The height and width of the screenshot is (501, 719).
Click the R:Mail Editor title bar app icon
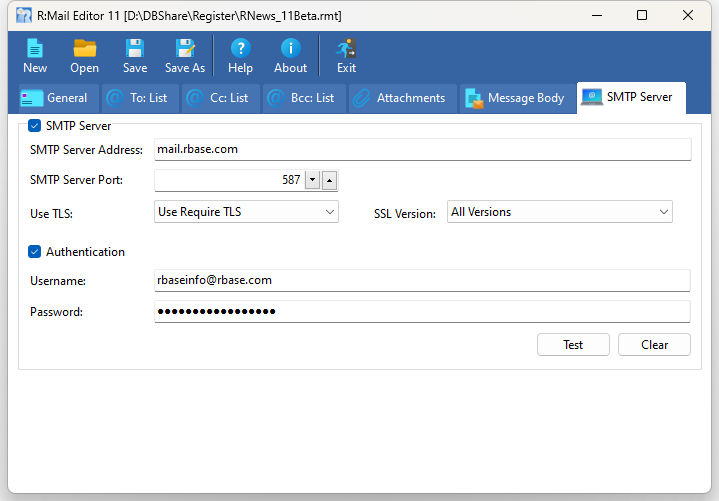24,16
